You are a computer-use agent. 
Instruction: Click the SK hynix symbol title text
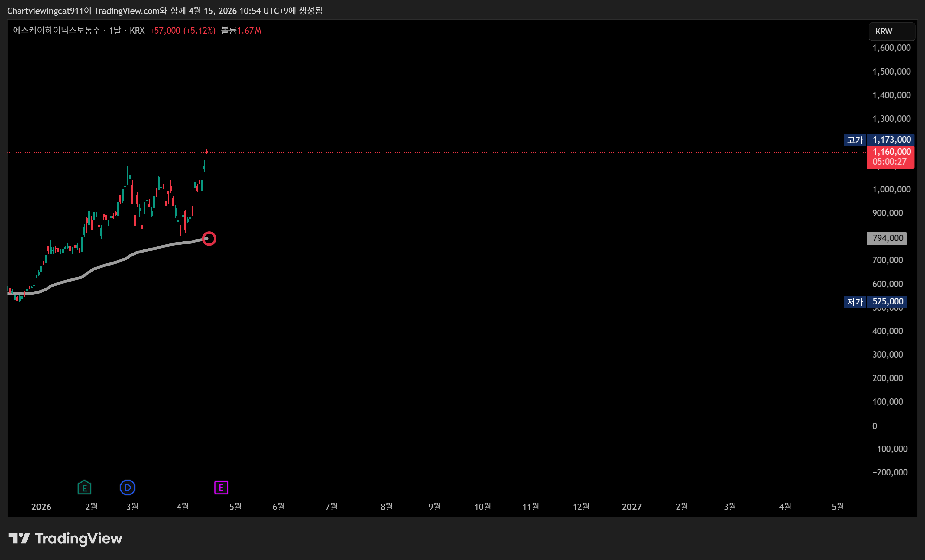pos(56,31)
